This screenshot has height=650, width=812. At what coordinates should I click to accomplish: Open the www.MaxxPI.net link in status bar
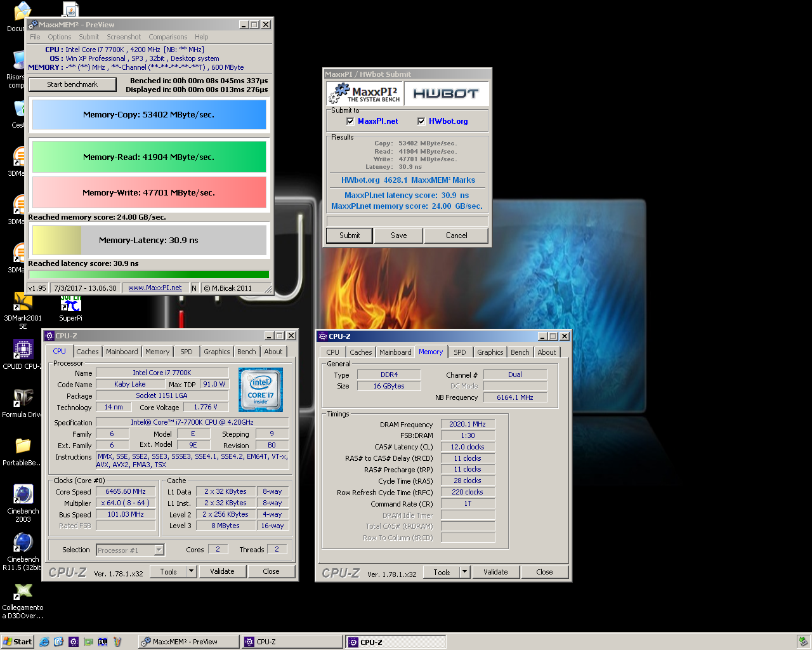[155, 288]
